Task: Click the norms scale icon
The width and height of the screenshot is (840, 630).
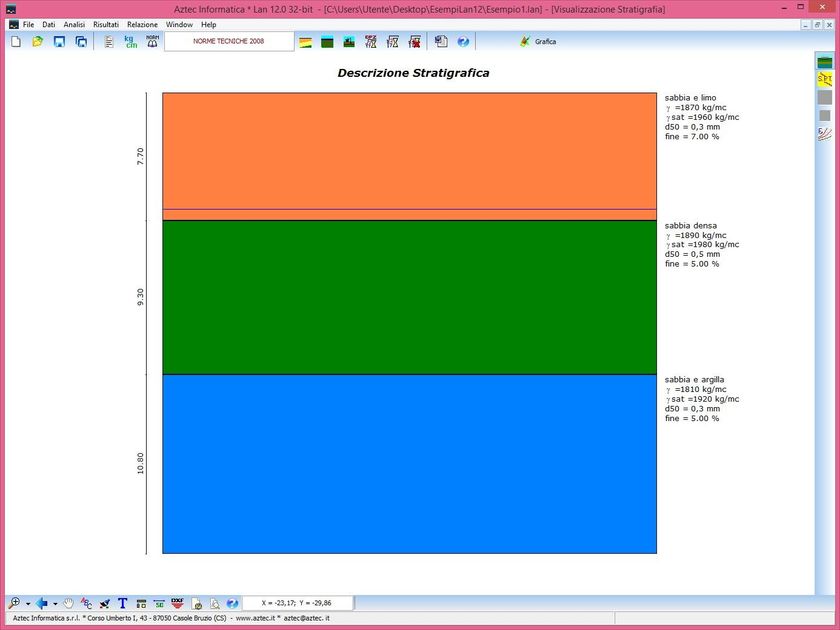Action: click(x=153, y=41)
